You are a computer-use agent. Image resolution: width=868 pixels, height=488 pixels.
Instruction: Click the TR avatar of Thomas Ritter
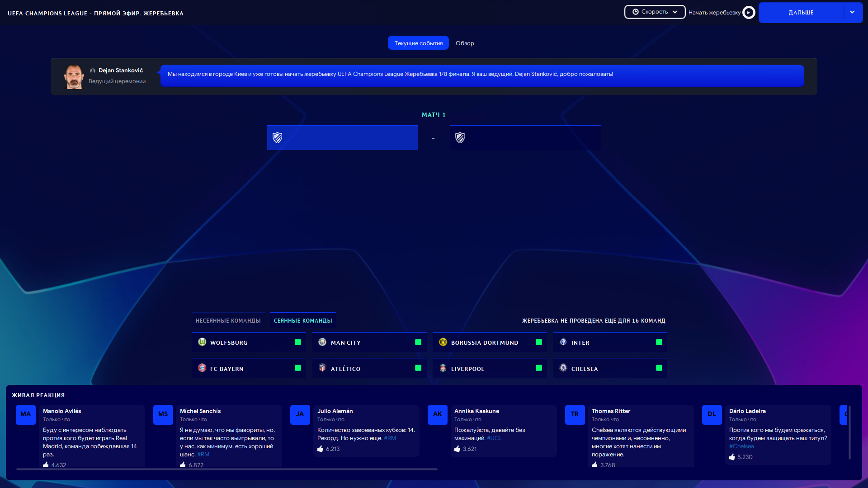click(575, 414)
